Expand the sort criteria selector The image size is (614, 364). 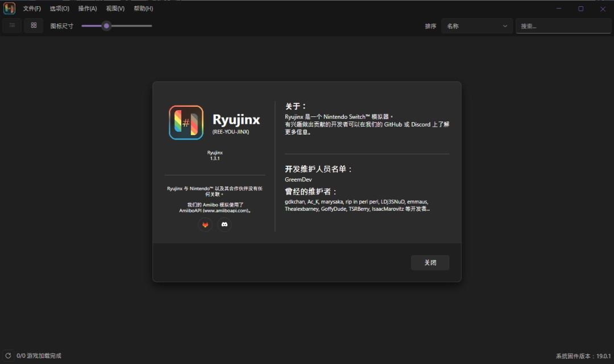point(504,26)
